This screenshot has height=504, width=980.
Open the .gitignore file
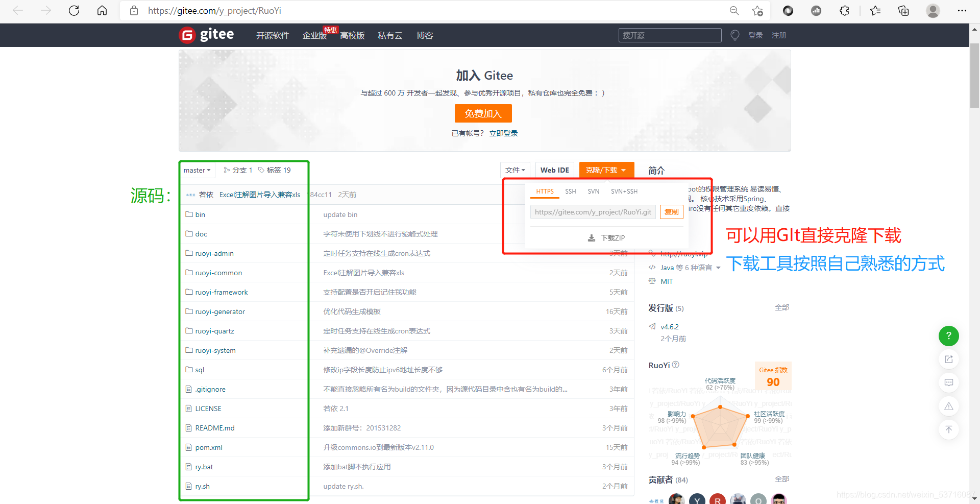[210, 389]
